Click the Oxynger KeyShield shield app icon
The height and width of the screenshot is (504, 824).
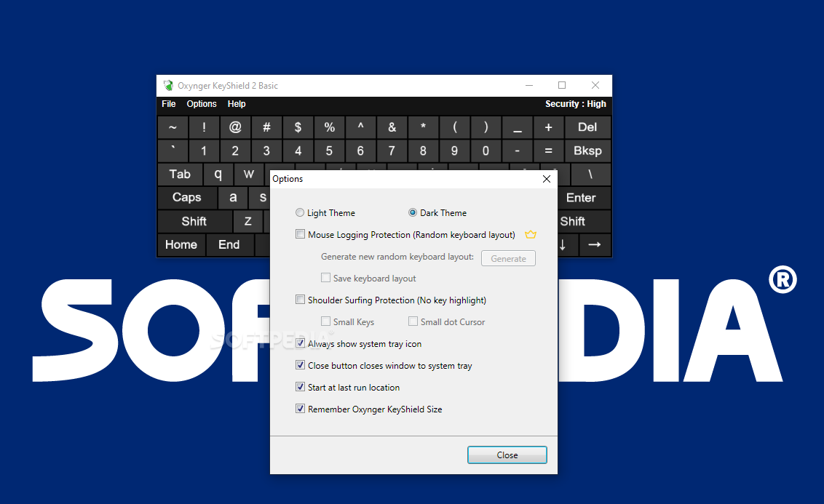pos(168,86)
